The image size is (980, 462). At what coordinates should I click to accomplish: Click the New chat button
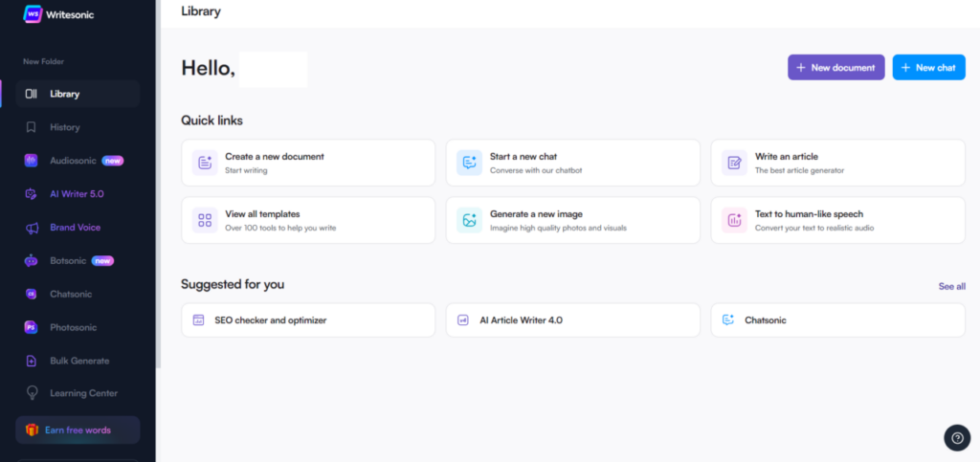click(x=928, y=67)
